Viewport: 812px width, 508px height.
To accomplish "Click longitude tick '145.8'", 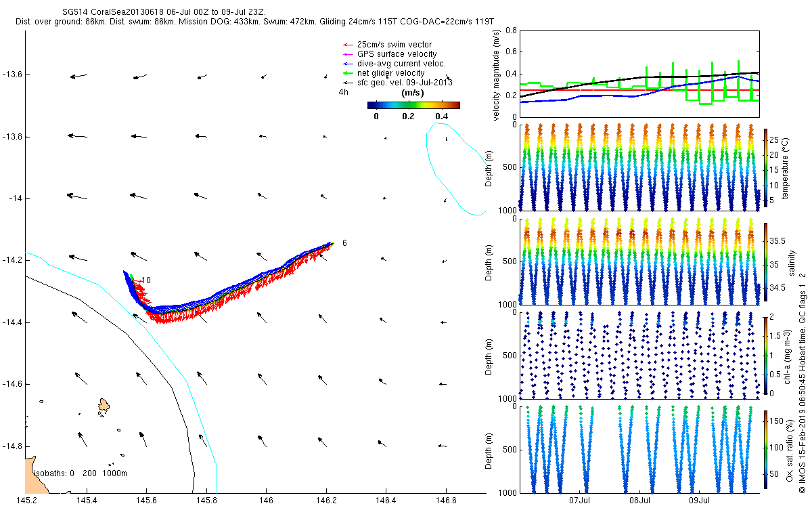I will tap(206, 500).
